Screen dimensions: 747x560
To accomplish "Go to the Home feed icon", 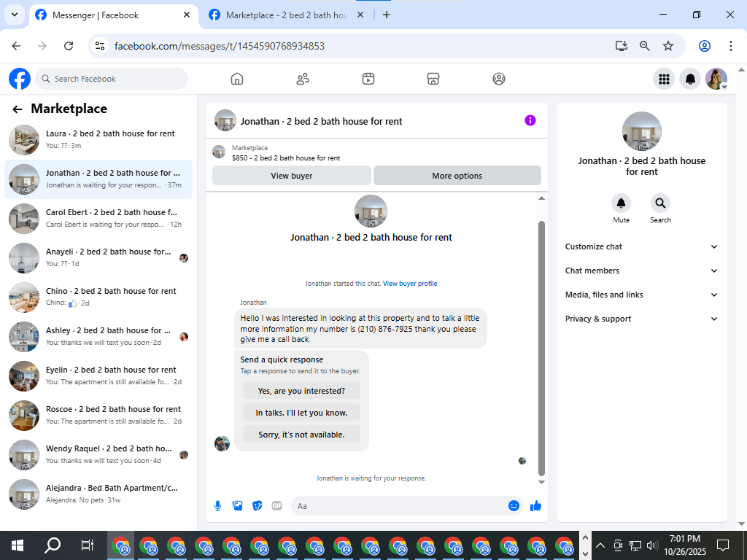I will coord(237,79).
